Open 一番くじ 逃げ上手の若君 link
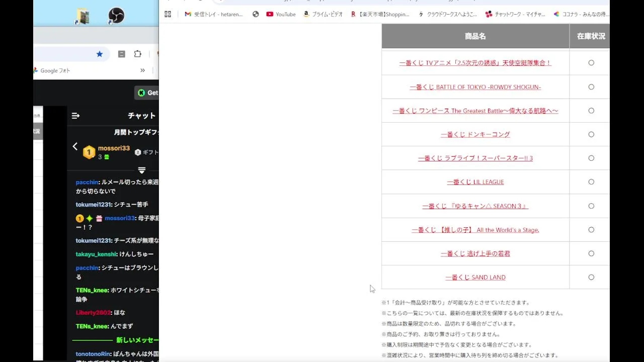Image resolution: width=644 pixels, height=362 pixels. [x=475, y=253]
